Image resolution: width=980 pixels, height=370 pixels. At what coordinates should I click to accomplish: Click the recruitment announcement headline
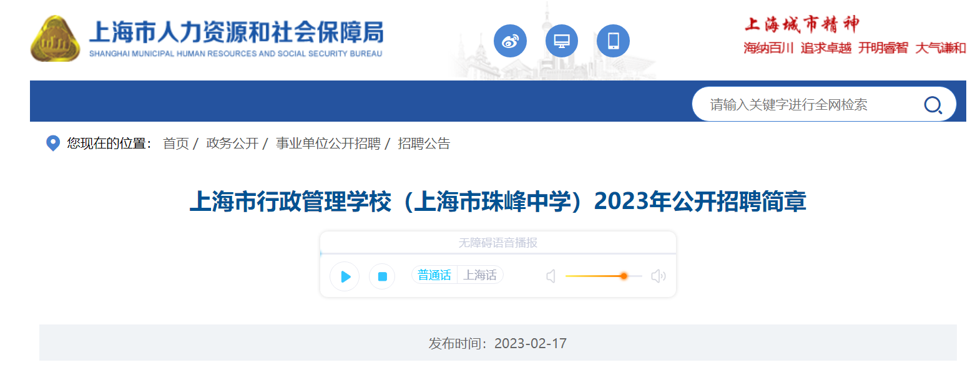tap(498, 202)
